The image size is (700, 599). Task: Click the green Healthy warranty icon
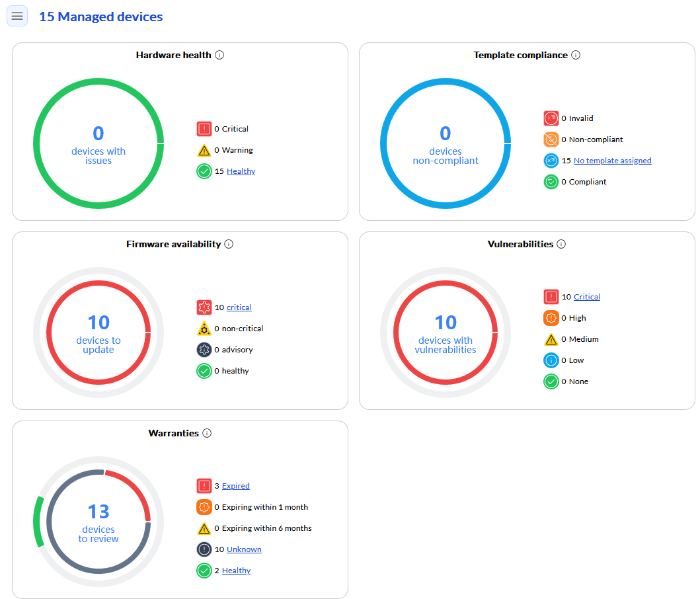[204, 571]
